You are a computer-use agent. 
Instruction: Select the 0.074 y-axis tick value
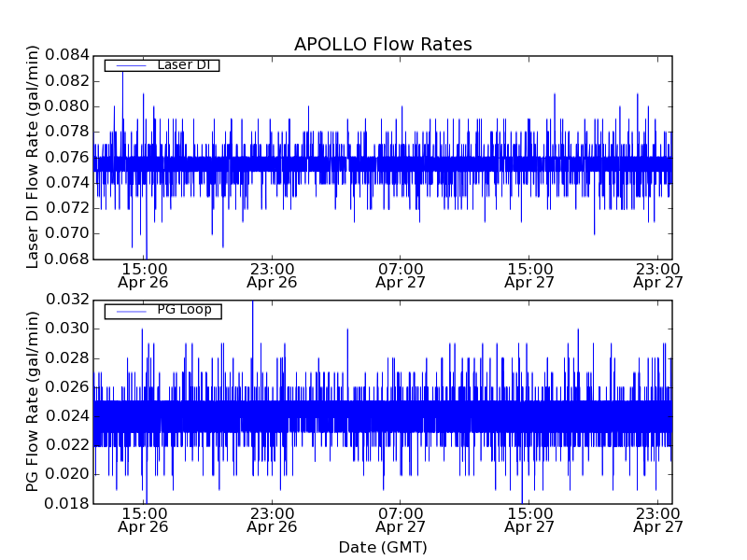(67, 183)
